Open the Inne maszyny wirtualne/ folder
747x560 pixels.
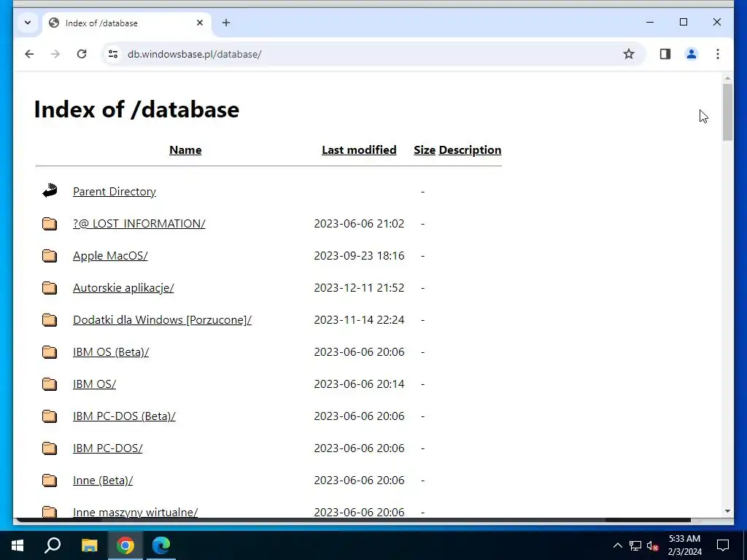135,513
